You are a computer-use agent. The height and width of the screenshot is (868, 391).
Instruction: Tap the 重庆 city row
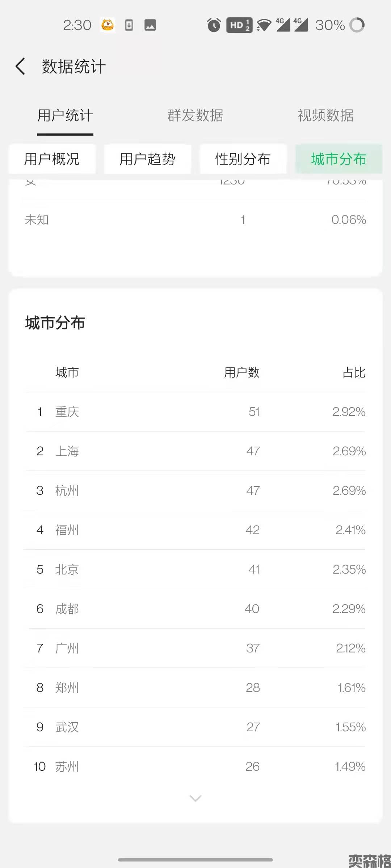point(195,412)
